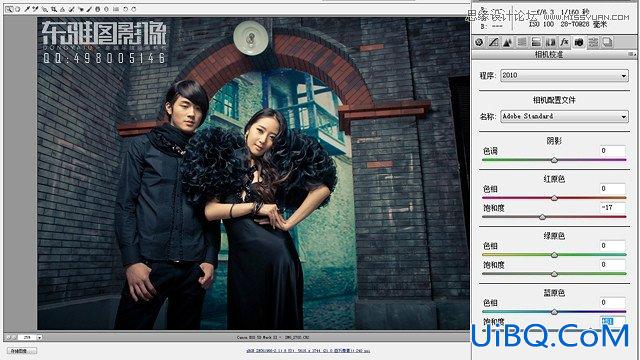The height and width of the screenshot is (360, 640).
Task: Expand the 程序 2010 process dropdown
Action: (x=564, y=76)
